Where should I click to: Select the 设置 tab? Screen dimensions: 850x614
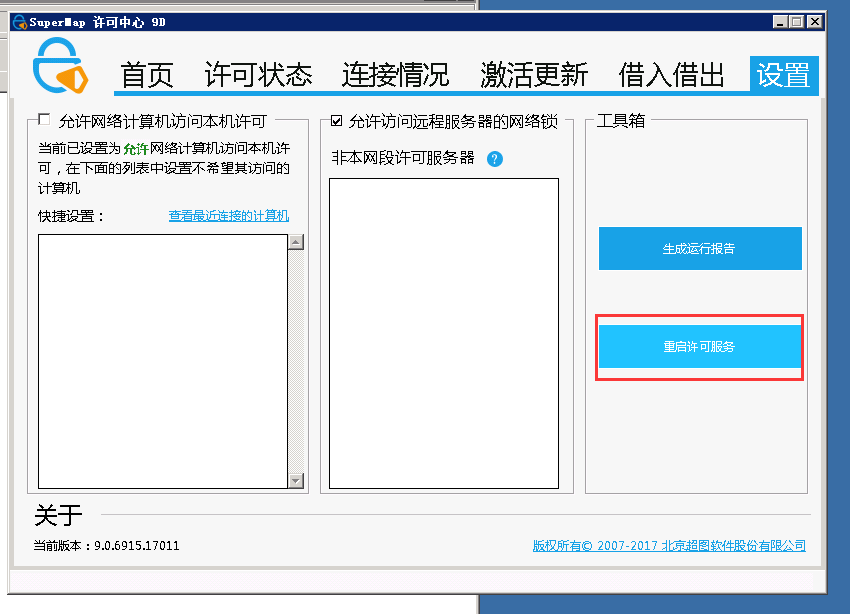click(784, 75)
